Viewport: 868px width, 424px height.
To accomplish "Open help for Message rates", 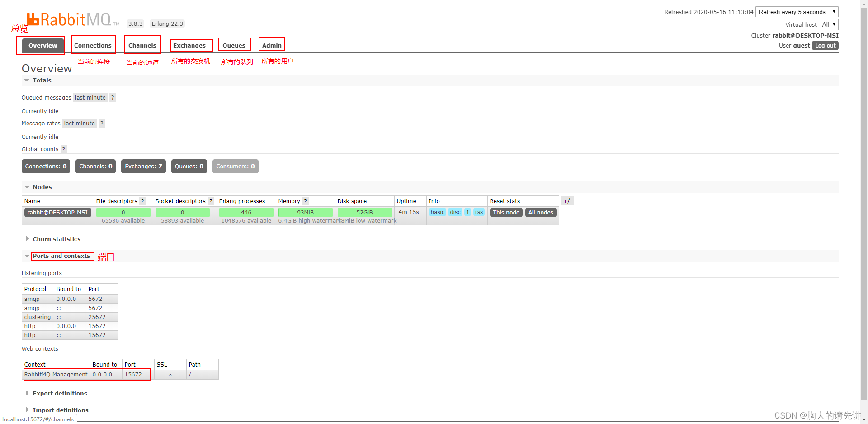I will coord(102,123).
